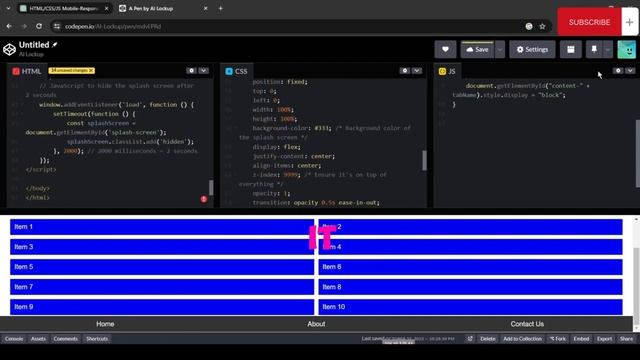Viewport: 640px width, 360px height.
Task: Close the HTML/CSS/JS Mobile-Responsive browser tab
Action: [x=107, y=8]
